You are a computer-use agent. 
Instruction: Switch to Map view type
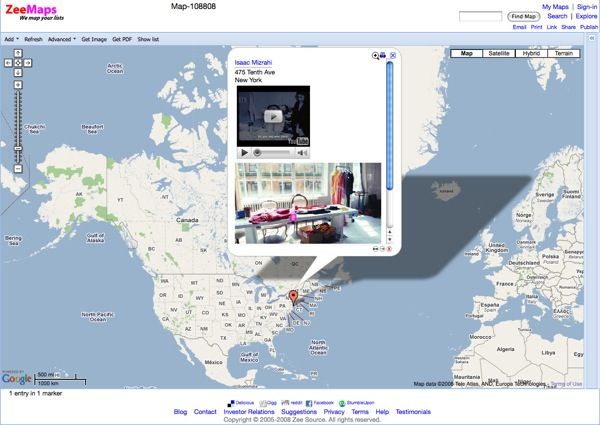point(466,54)
